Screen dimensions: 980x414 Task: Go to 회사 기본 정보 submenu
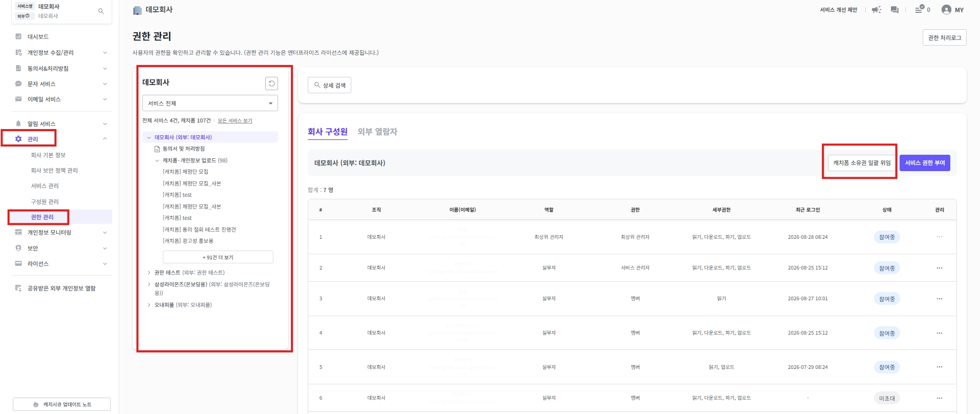[x=48, y=155]
